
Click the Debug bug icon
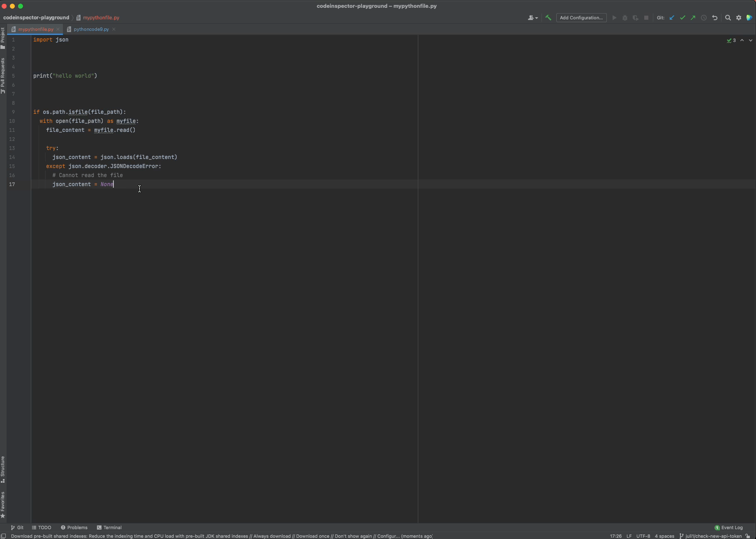[x=625, y=18]
